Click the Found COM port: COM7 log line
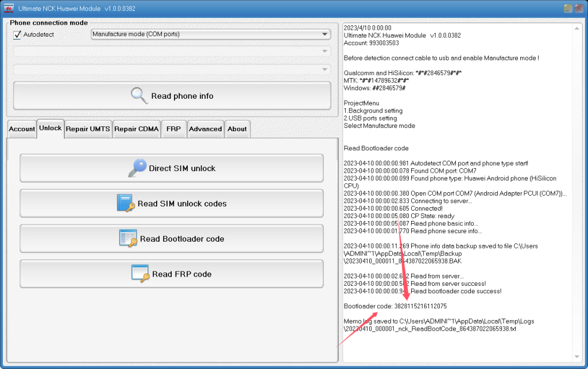The image size is (588, 369). [x=410, y=171]
